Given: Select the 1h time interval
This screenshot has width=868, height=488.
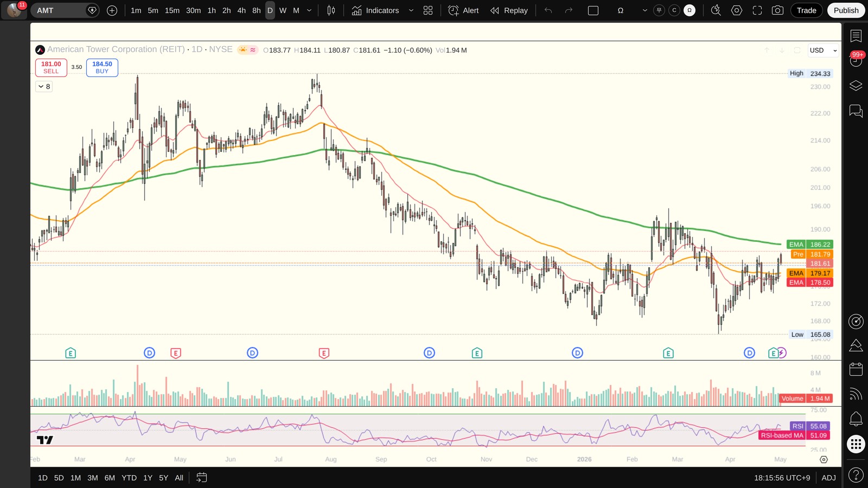Looking at the screenshot, I should pyautogui.click(x=212, y=10).
